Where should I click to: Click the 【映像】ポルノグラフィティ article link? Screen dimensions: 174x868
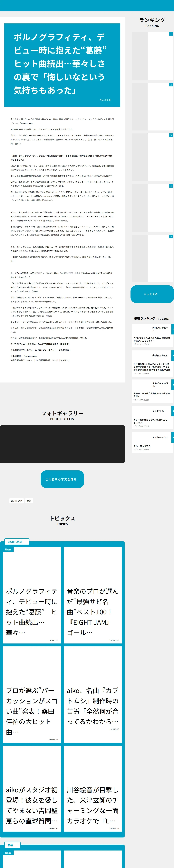click(x=61, y=158)
